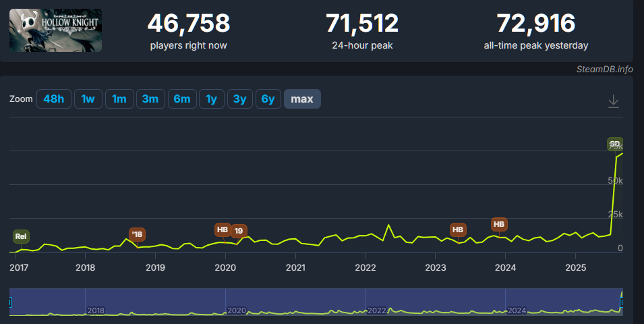This screenshot has width=644, height=324.
Task: Click the 0 y-axis label
Action: click(x=620, y=248)
